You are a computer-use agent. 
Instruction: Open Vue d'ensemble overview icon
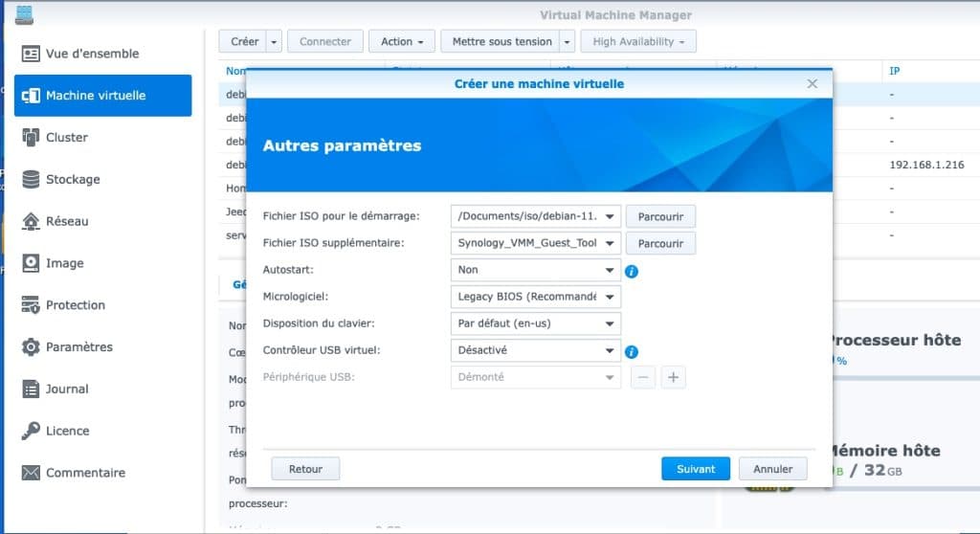tap(31, 54)
